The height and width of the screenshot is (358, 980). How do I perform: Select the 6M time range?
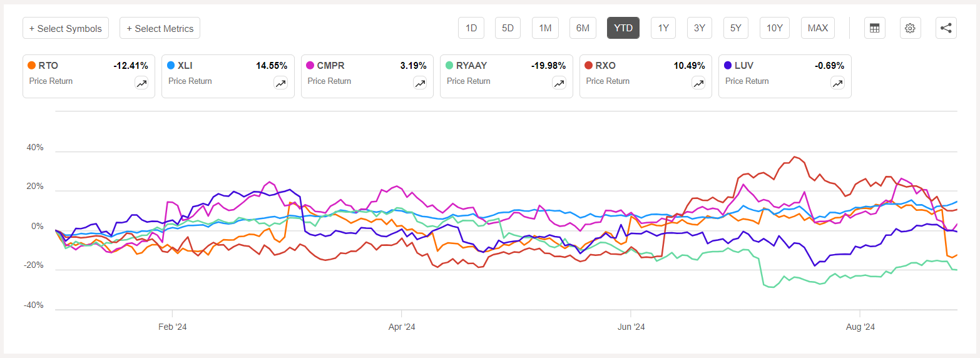(x=583, y=28)
